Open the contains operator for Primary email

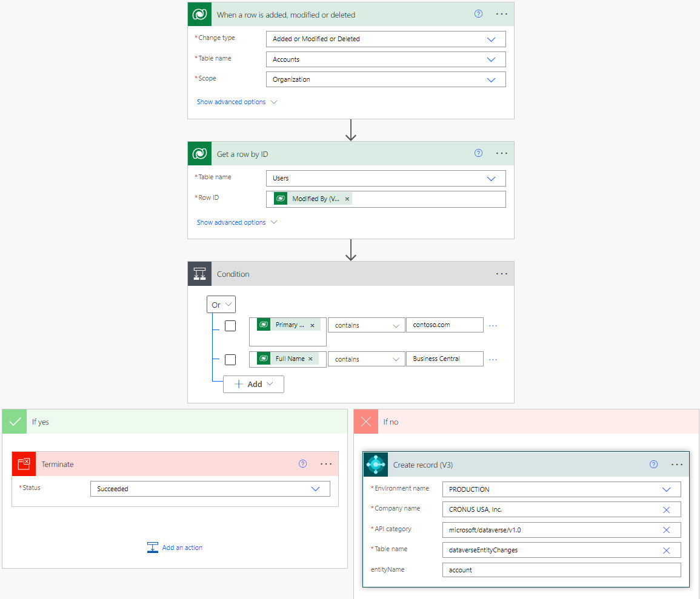(x=367, y=325)
